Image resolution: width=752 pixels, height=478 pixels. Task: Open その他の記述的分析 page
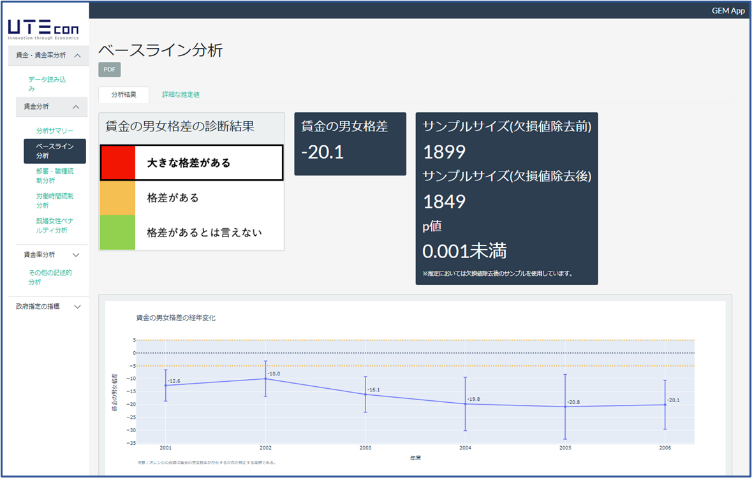point(50,277)
